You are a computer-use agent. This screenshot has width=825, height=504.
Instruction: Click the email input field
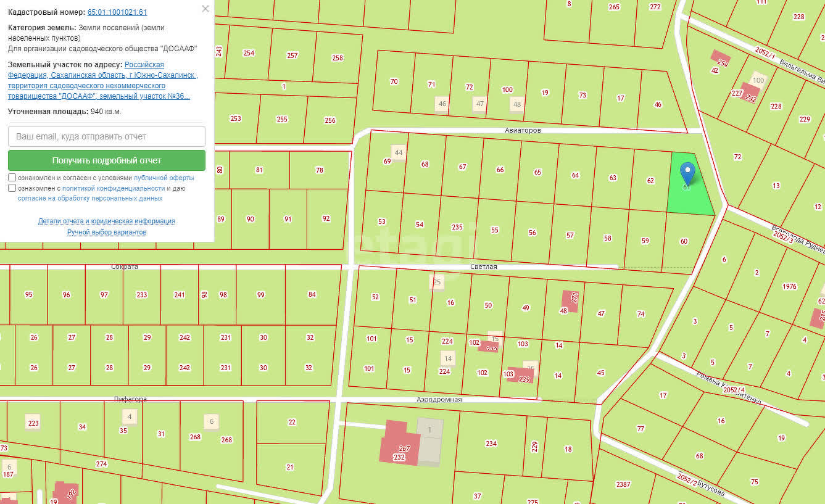[107, 136]
